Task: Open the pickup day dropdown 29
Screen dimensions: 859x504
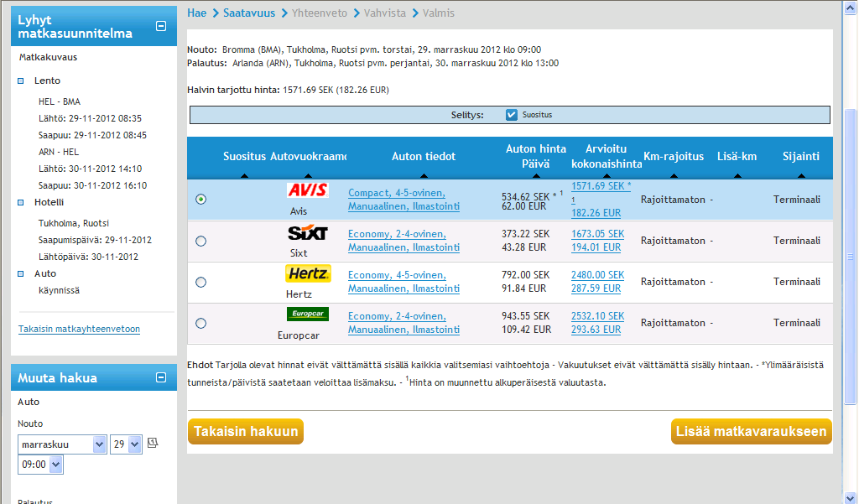Action: coord(126,444)
